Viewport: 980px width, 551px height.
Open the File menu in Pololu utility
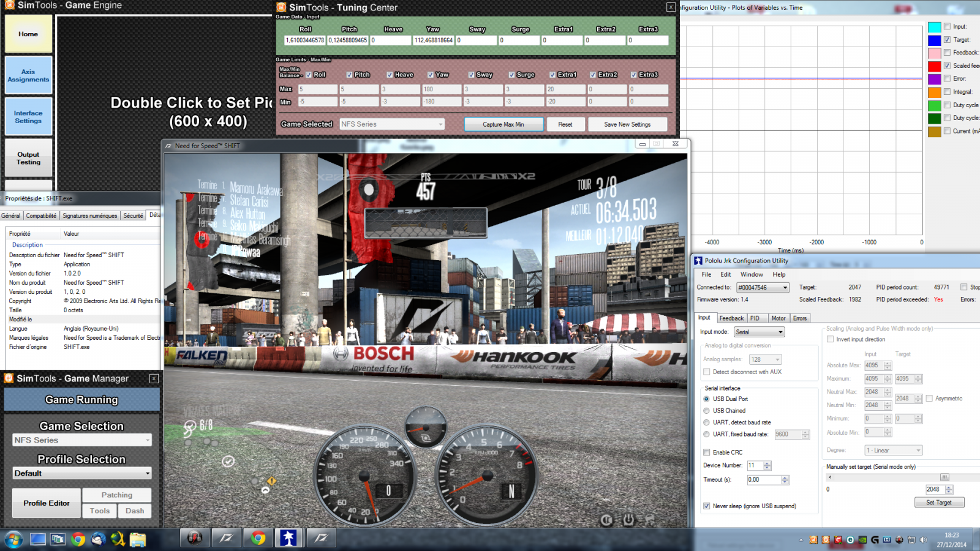point(706,274)
